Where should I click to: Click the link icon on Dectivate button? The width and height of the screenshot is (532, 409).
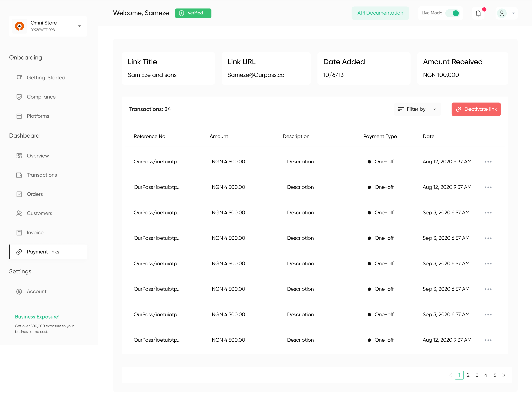[x=459, y=109]
